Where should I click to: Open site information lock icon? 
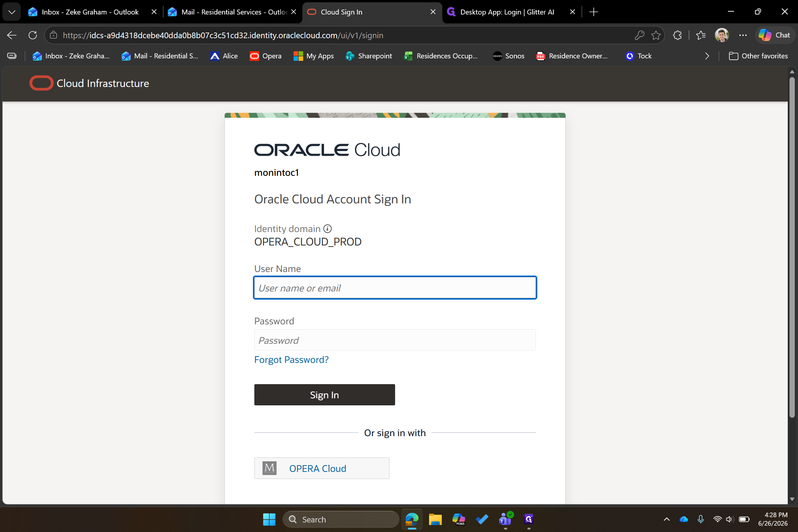tap(53, 35)
